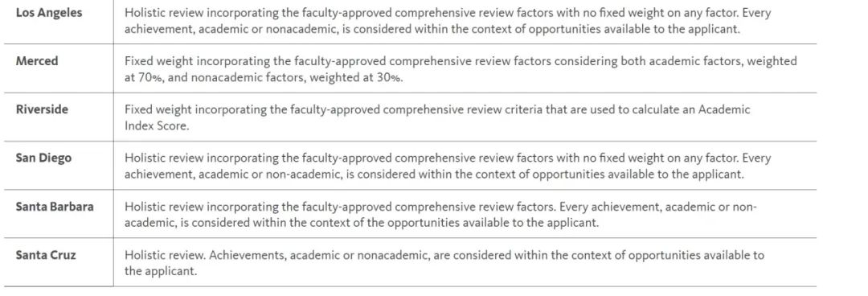Screen dimensions: 868x296
Task: Click the Santa Barbara holistic review description
Action: pos(440,215)
